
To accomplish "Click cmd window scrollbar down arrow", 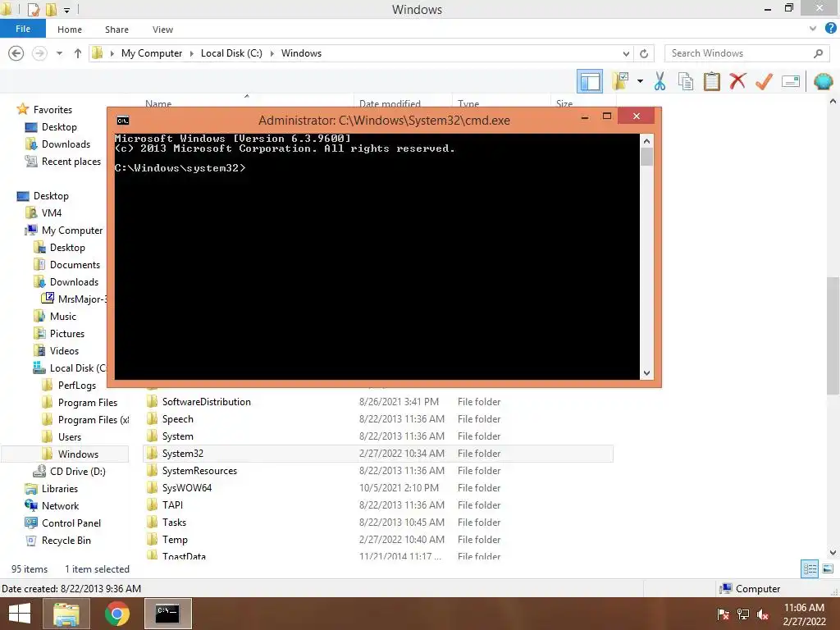I will point(646,373).
